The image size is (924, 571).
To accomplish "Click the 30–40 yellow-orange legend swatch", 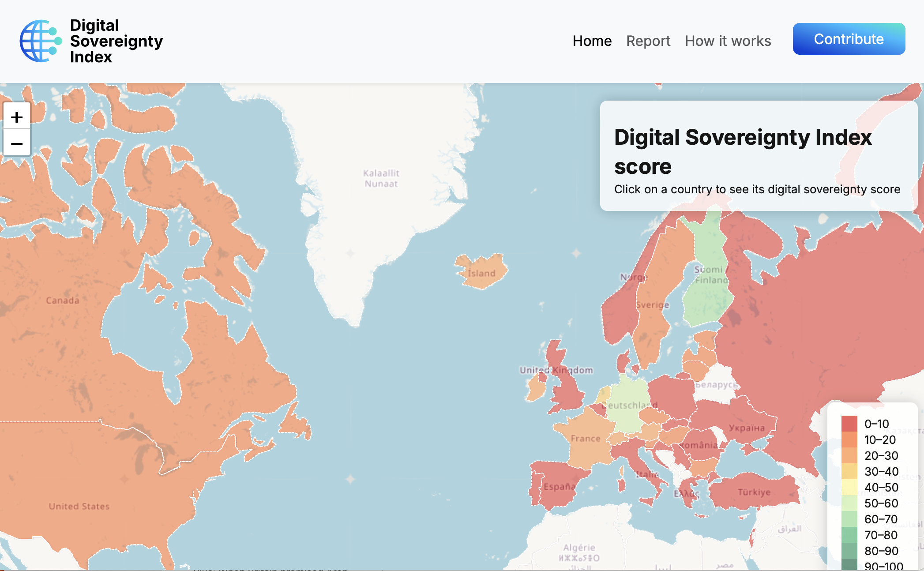I will coord(849,471).
